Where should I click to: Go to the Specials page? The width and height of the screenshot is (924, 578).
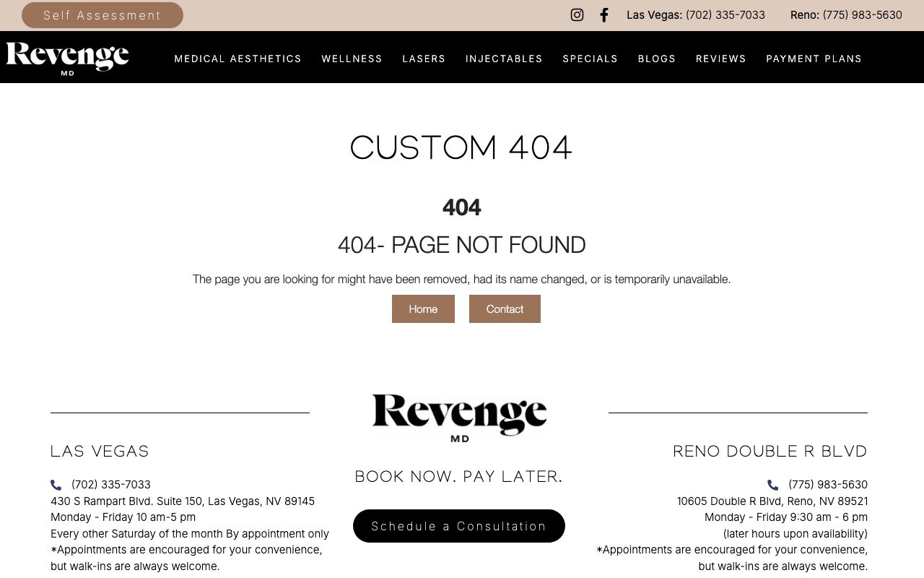click(x=590, y=59)
